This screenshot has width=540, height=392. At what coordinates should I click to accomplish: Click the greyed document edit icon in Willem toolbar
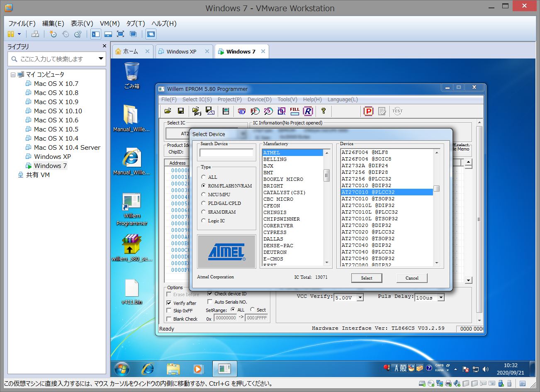[x=382, y=111]
